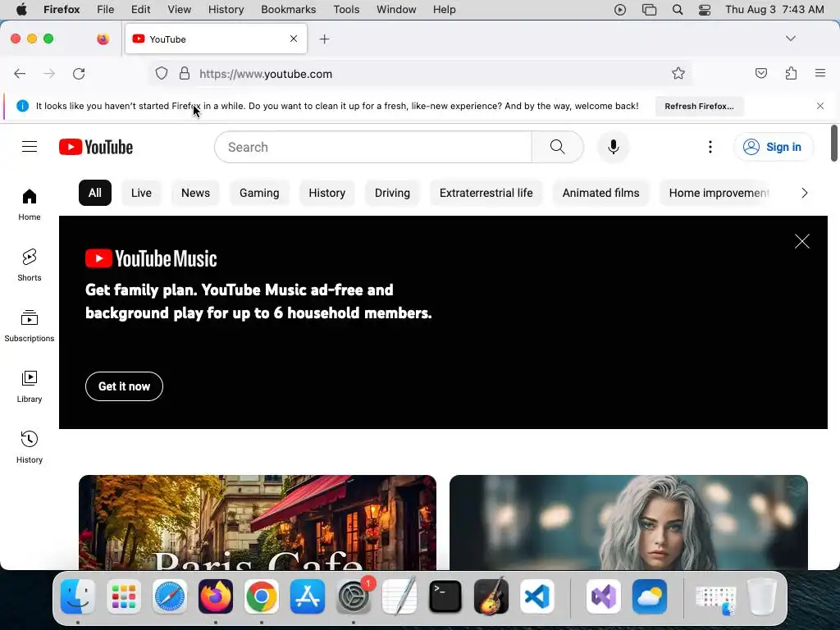
Task: Open Firefox extensions puzzle icon
Action: coord(791,73)
